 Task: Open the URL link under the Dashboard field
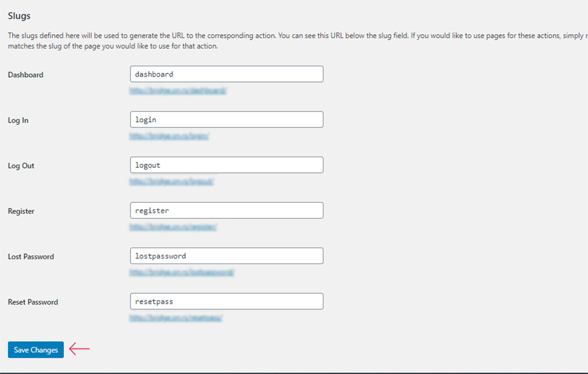point(178,91)
